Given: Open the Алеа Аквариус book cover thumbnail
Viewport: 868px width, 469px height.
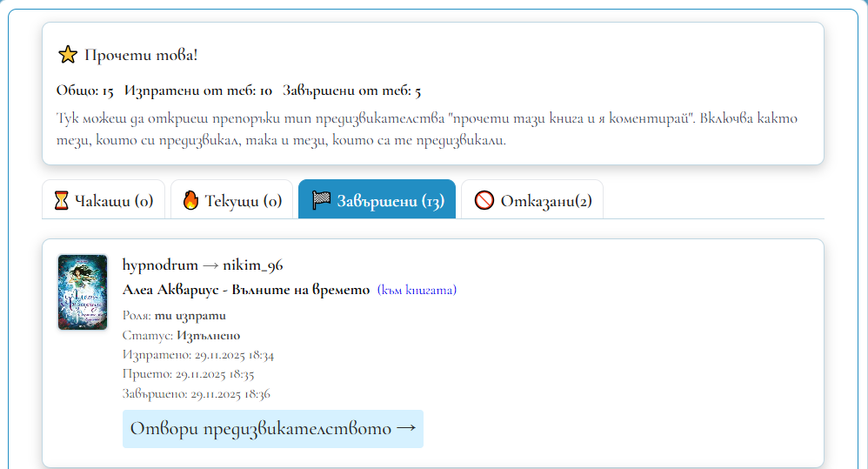Looking at the screenshot, I should tap(83, 291).
